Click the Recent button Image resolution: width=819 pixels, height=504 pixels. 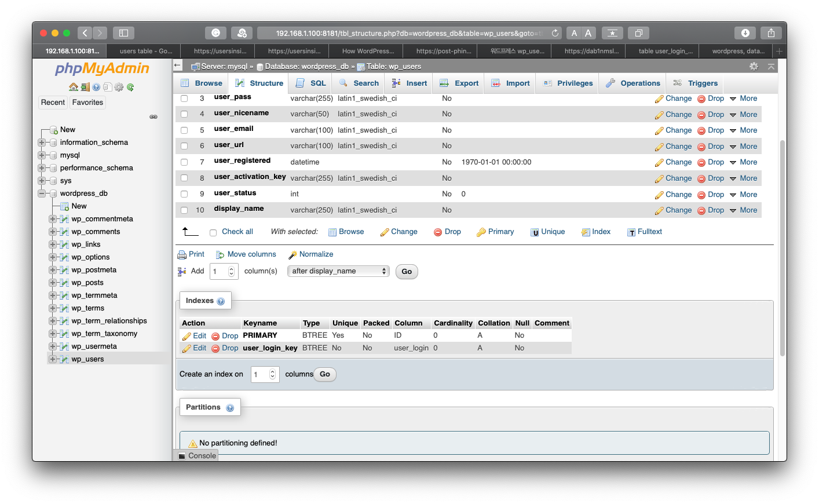point(53,103)
